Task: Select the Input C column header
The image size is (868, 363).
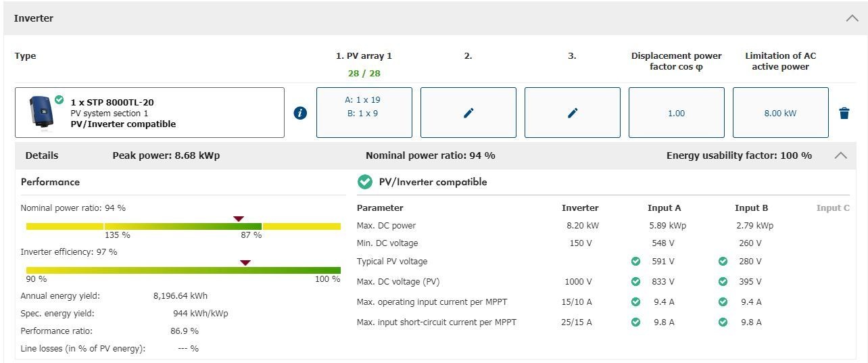Action: coord(832,208)
